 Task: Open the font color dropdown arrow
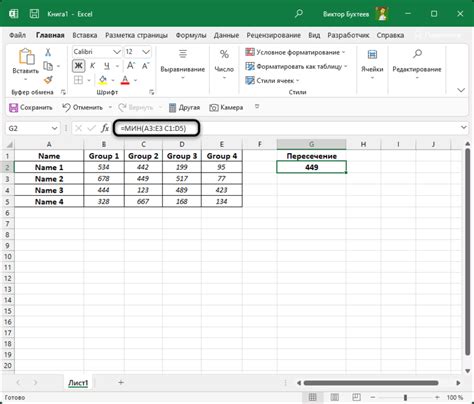coord(136,80)
